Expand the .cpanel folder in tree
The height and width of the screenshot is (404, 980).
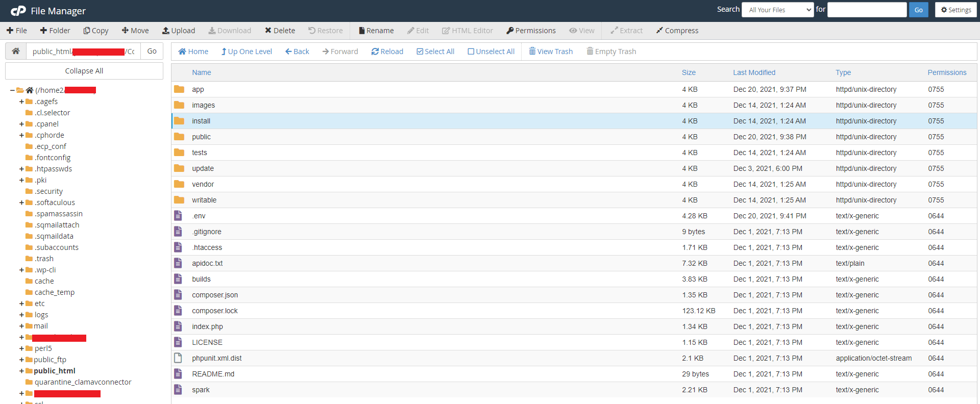21,124
